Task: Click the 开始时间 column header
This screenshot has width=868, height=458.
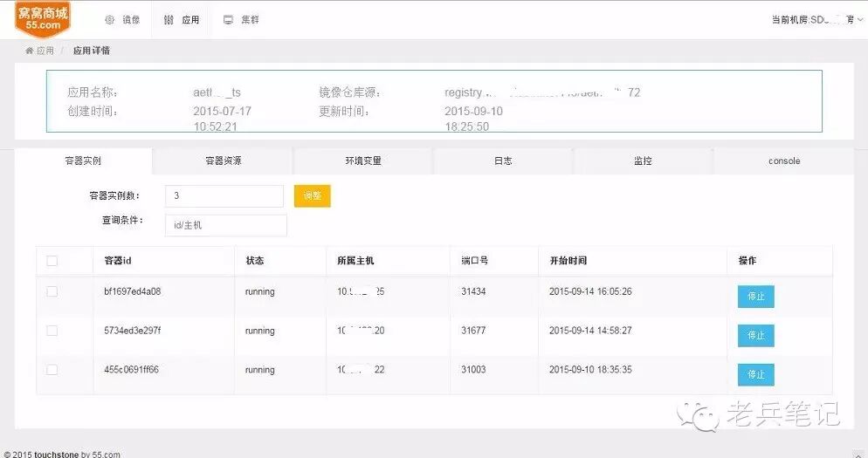Action: 568,261
